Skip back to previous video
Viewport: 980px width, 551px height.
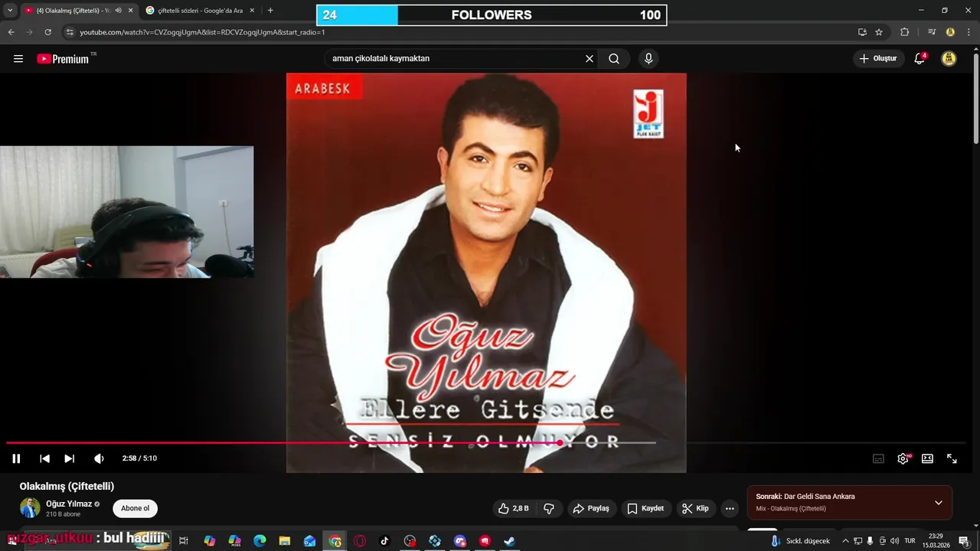pyautogui.click(x=44, y=458)
